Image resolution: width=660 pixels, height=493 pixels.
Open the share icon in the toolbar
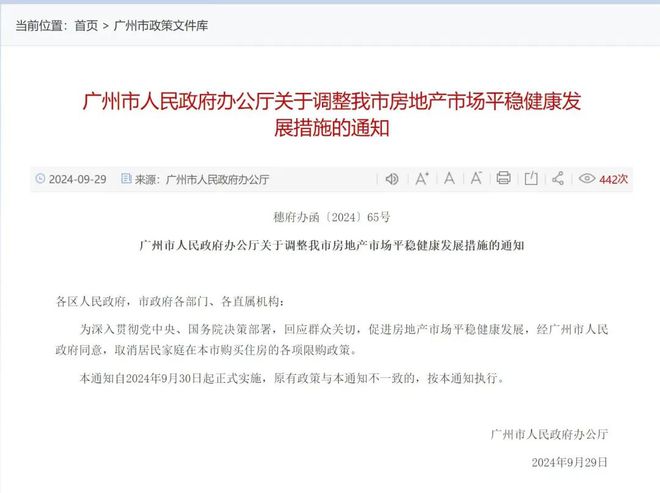(558, 179)
